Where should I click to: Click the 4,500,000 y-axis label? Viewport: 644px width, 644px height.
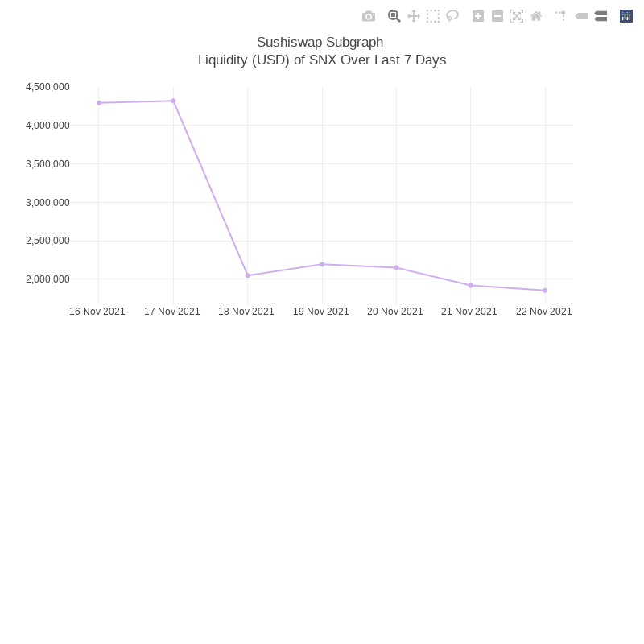[x=47, y=87]
